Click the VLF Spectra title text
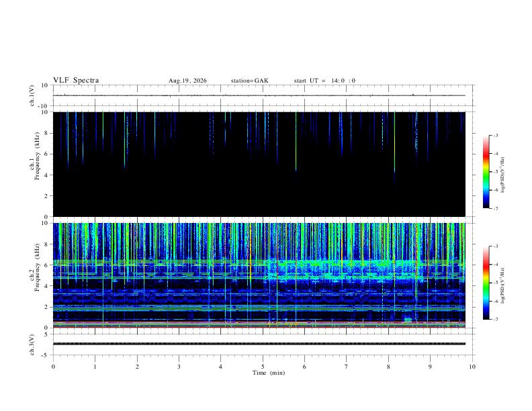The width and height of the screenshot is (532, 411). pyautogui.click(x=76, y=81)
